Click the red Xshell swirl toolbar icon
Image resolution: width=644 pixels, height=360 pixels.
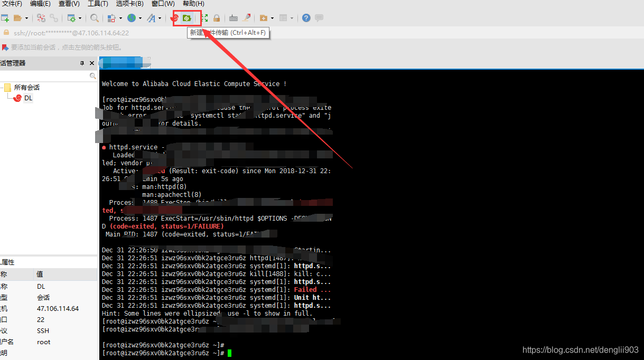[x=175, y=18]
